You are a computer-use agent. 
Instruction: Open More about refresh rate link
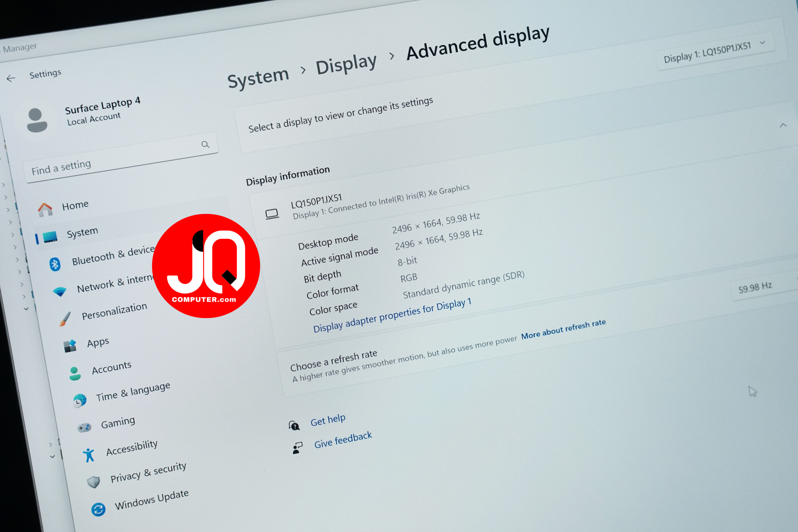pyautogui.click(x=563, y=329)
